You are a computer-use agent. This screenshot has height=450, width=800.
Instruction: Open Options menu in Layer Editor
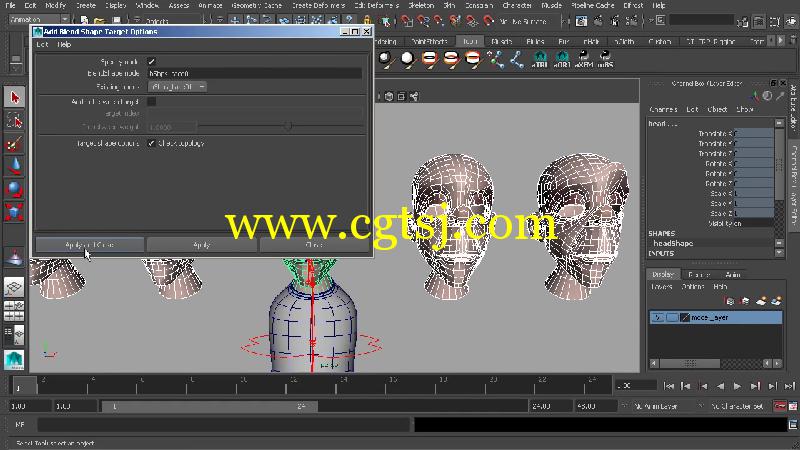point(692,287)
